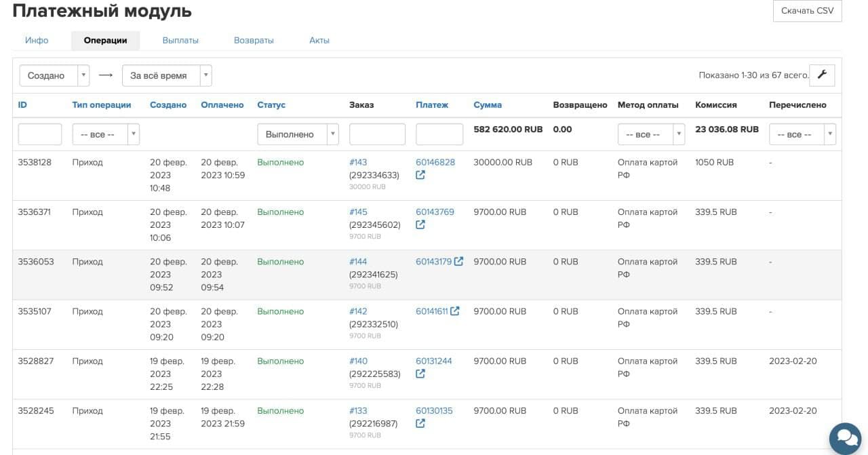Sort the table by ID column
868x455 pixels.
point(22,105)
